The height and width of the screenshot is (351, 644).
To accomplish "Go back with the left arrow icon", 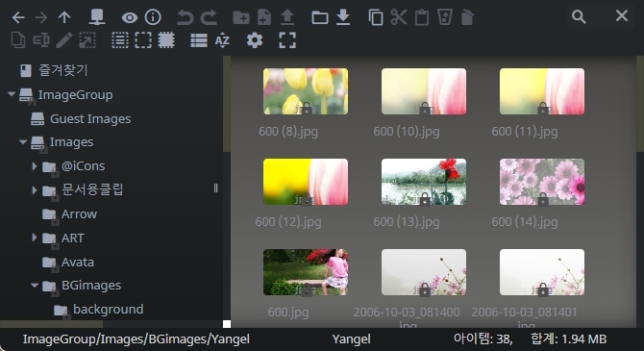I will (18, 17).
